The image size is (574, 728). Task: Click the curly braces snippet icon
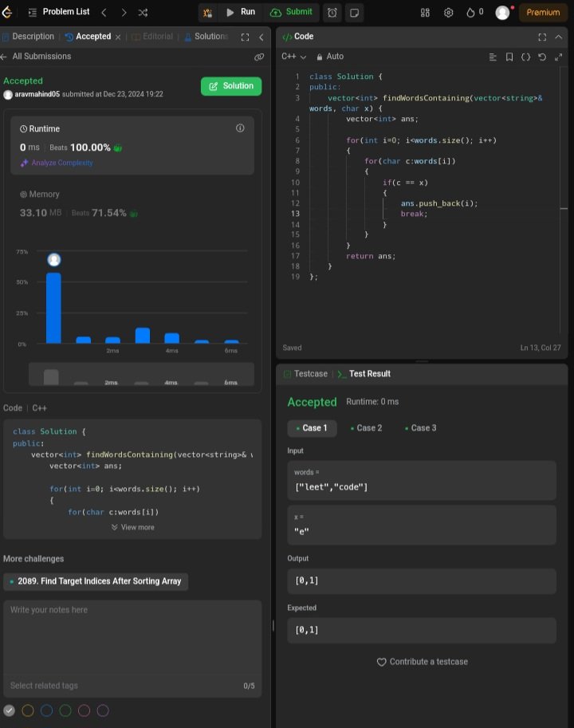(x=525, y=57)
